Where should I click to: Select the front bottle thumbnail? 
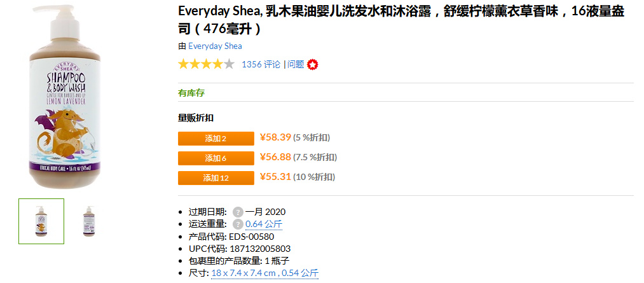click(x=41, y=221)
